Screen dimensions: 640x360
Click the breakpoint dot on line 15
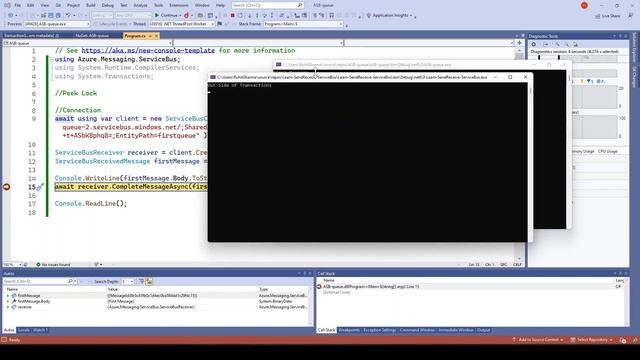pos(7,187)
